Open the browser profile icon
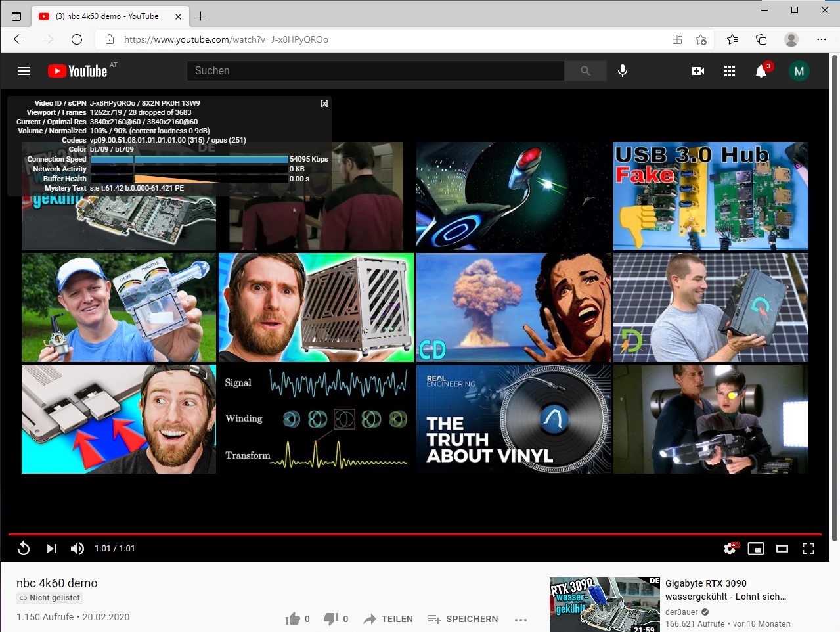This screenshot has width=840, height=632. 791,39
